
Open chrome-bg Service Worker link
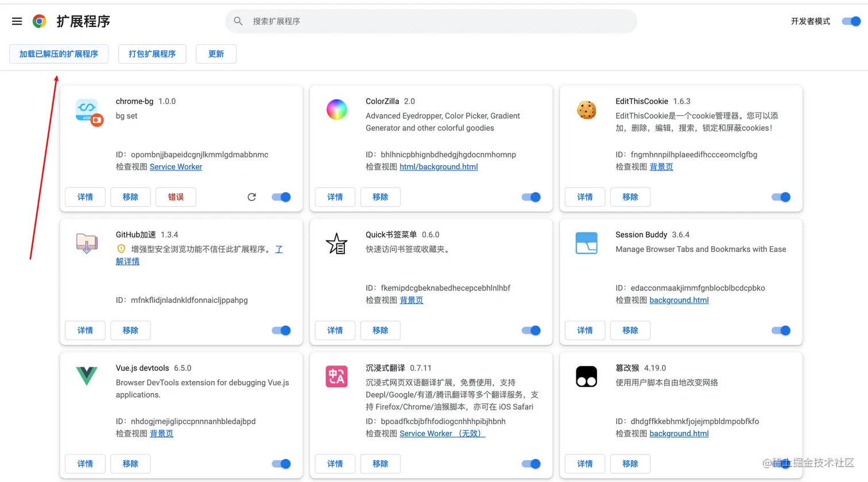click(176, 167)
